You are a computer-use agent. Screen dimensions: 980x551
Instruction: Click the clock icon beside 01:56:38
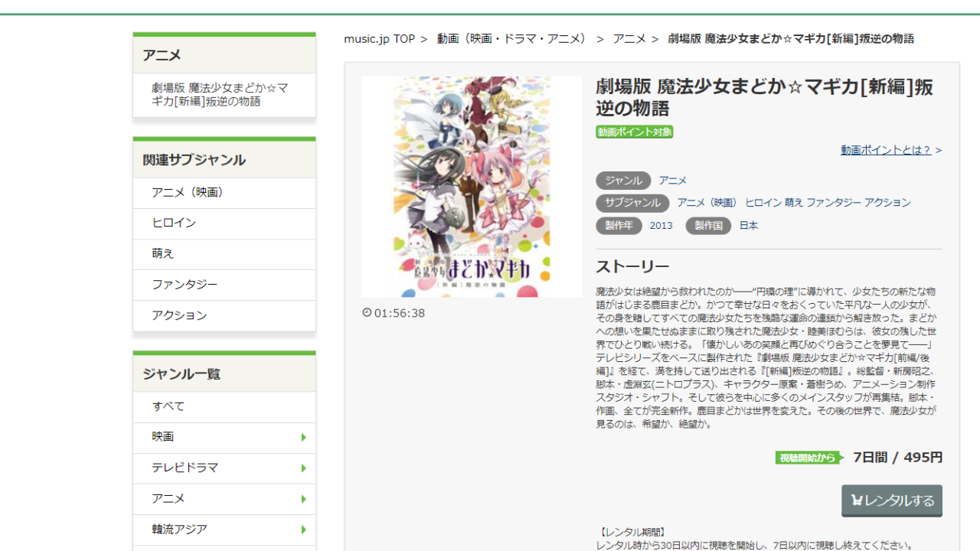click(x=367, y=312)
